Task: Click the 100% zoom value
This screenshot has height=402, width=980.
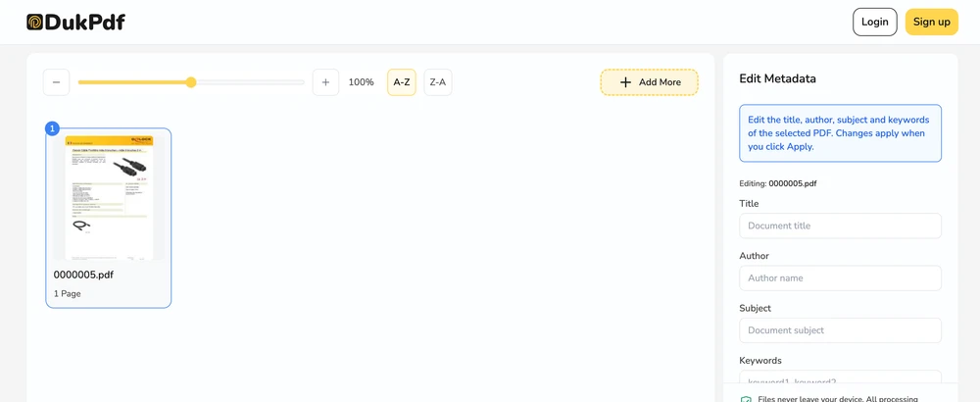Action: click(362, 82)
